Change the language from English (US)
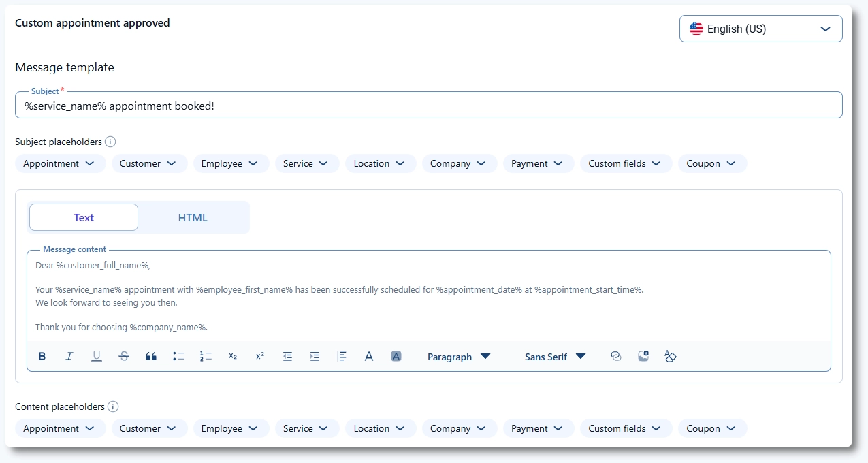Image resolution: width=868 pixels, height=463 pixels. [760, 29]
